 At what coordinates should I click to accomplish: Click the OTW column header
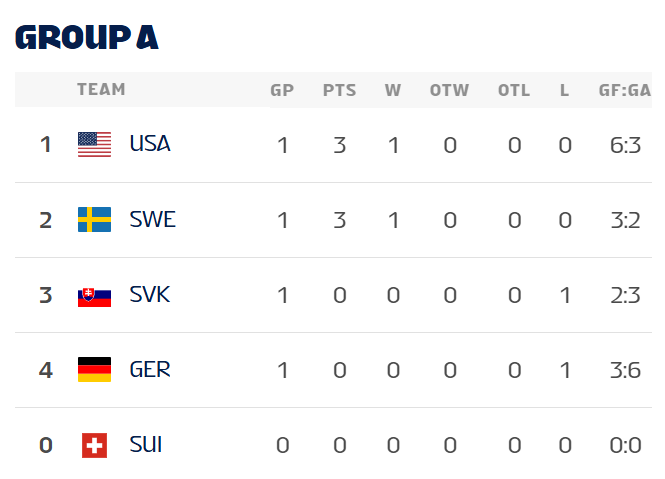(449, 91)
